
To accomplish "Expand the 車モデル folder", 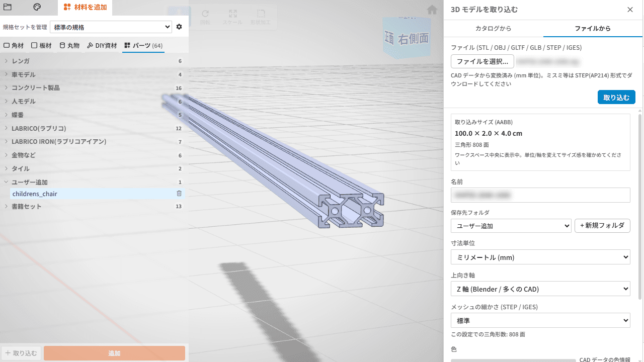I will 94,74.
